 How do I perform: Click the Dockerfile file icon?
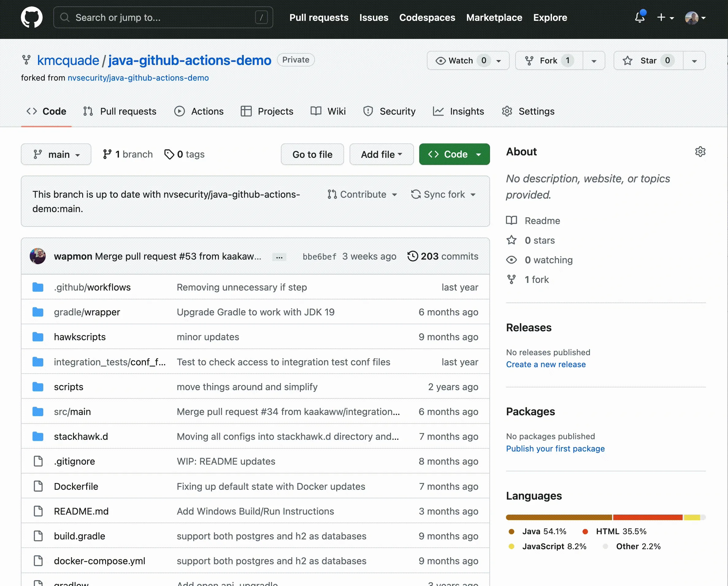pos(38,486)
